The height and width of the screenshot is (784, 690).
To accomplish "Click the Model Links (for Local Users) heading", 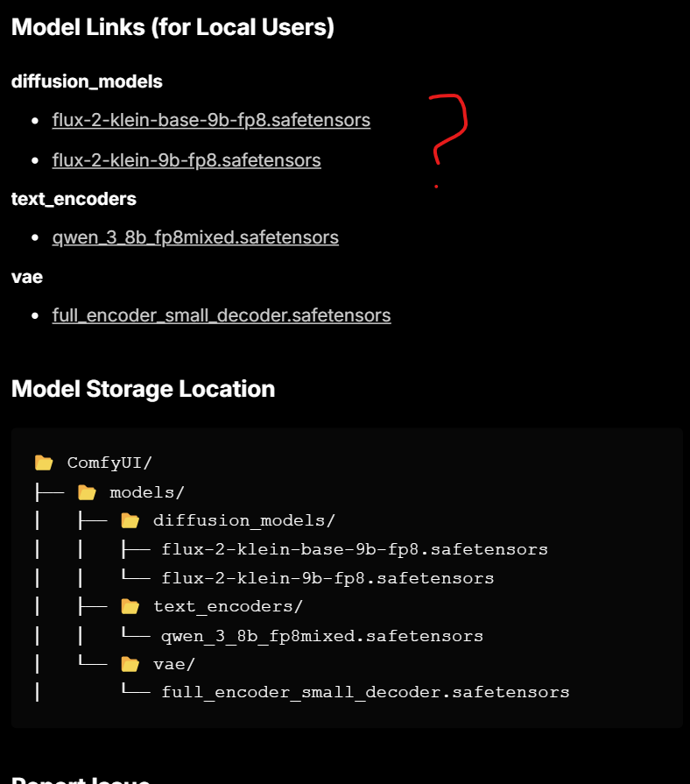I will (x=172, y=27).
